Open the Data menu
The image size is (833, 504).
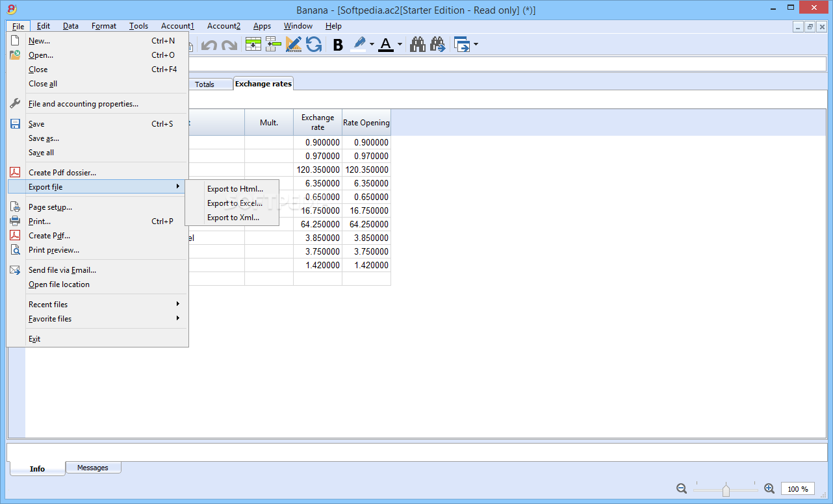71,26
